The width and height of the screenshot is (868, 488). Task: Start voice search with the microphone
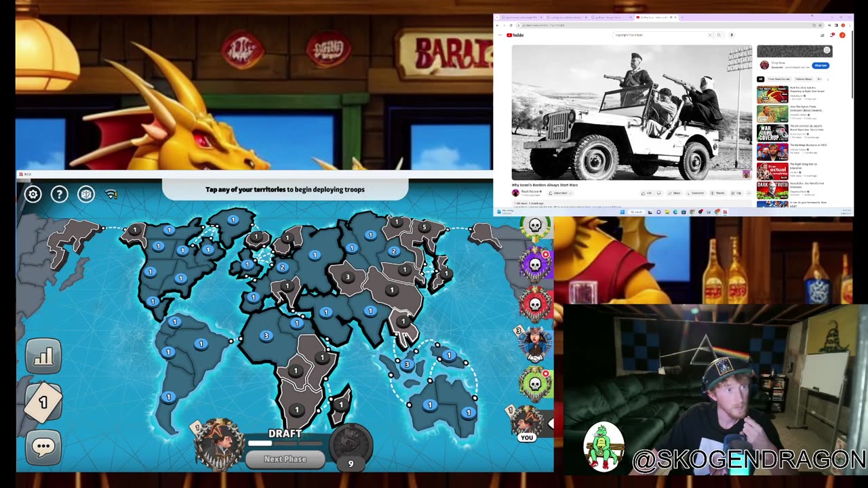coord(732,35)
